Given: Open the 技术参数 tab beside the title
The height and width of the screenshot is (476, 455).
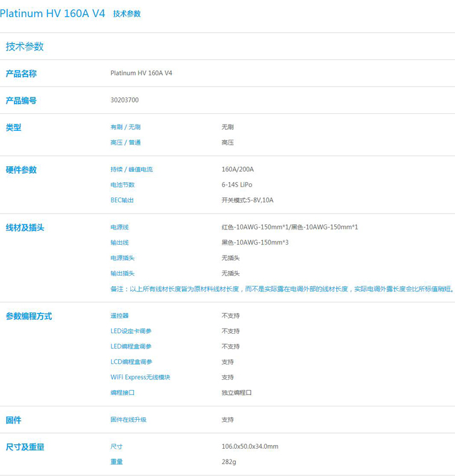Looking at the screenshot, I should click(x=126, y=14).
